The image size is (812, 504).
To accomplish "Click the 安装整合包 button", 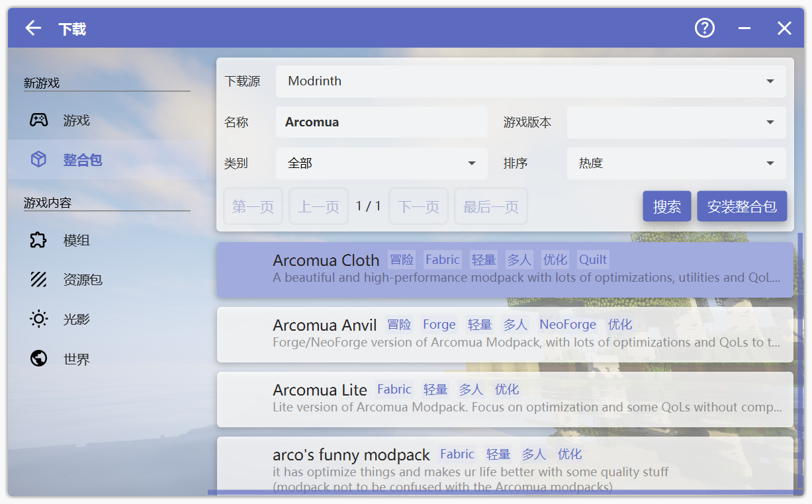I will click(x=742, y=206).
